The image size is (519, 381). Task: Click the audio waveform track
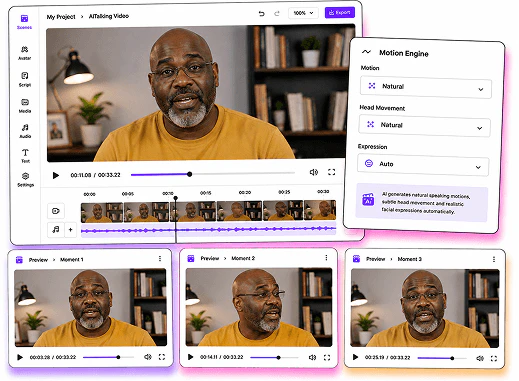pos(208,229)
